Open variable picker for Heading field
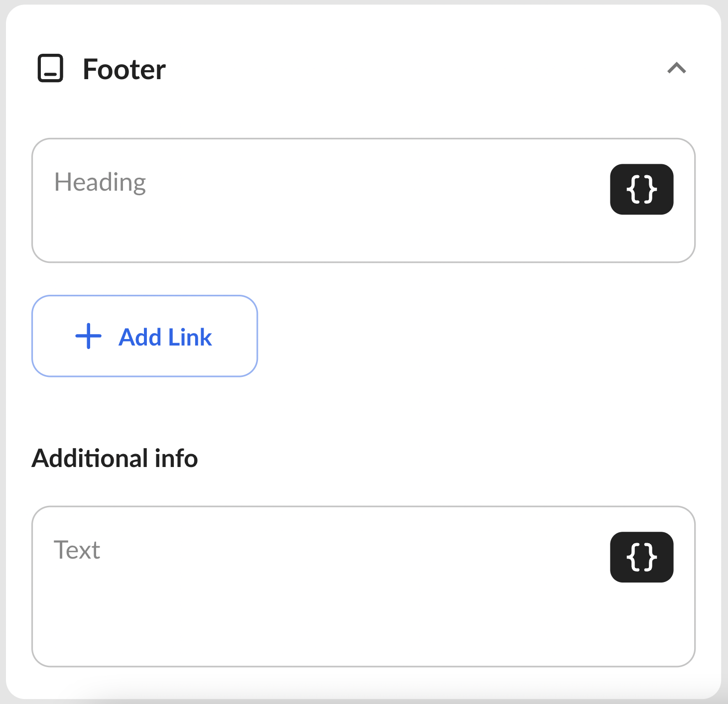Screen dimensions: 728x704 coord(641,189)
